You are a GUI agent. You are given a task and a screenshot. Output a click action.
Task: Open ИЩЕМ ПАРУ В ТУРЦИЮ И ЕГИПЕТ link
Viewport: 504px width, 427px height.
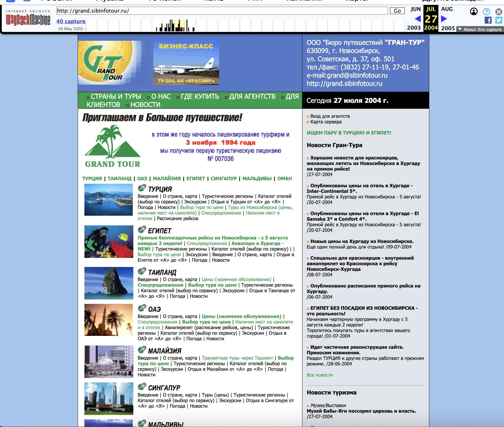(x=349, y=133)
